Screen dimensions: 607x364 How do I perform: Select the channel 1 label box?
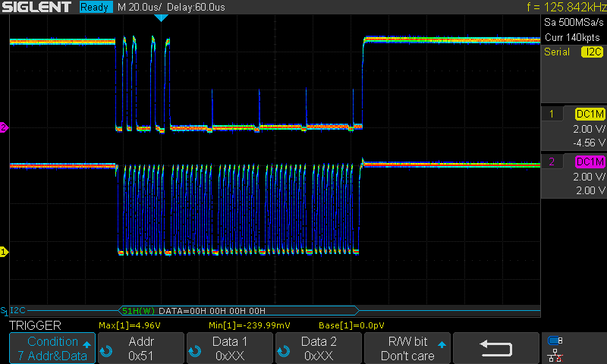point(552,114)
